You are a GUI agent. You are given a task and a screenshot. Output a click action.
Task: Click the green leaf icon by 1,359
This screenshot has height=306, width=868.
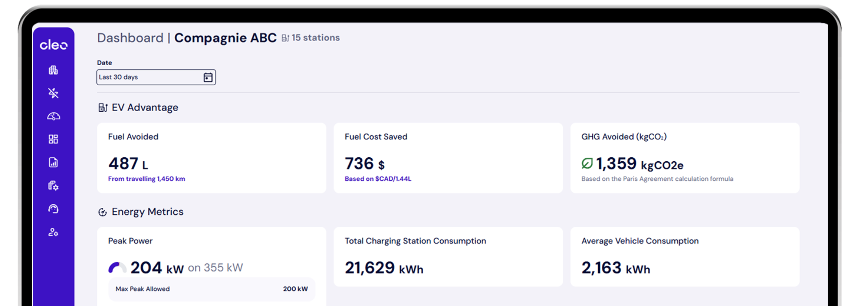(x=587, y=163)
